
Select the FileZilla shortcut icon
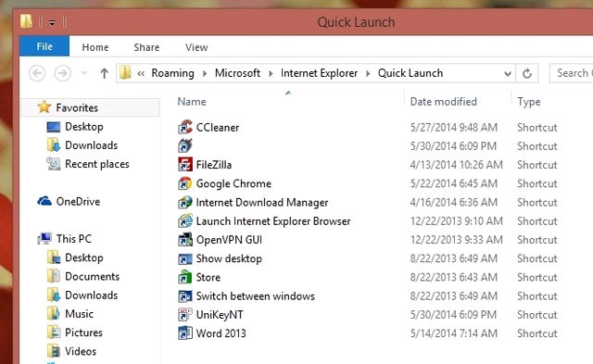point(185,165)
